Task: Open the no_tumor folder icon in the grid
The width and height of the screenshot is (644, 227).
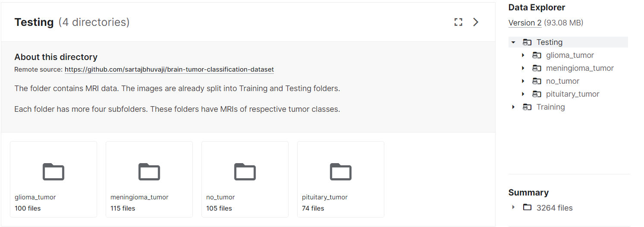Action: click(245, 172)
